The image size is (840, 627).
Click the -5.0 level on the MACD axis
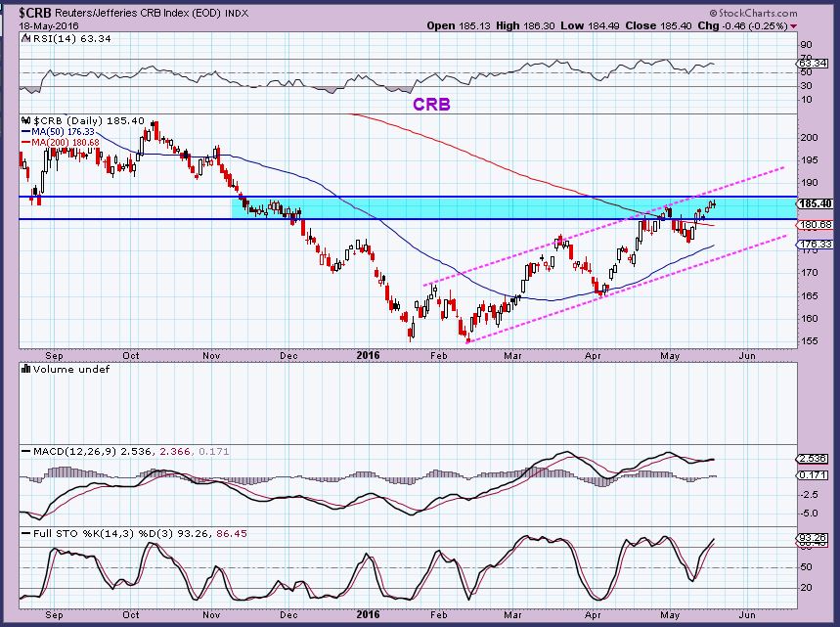[x=808, y=514]
